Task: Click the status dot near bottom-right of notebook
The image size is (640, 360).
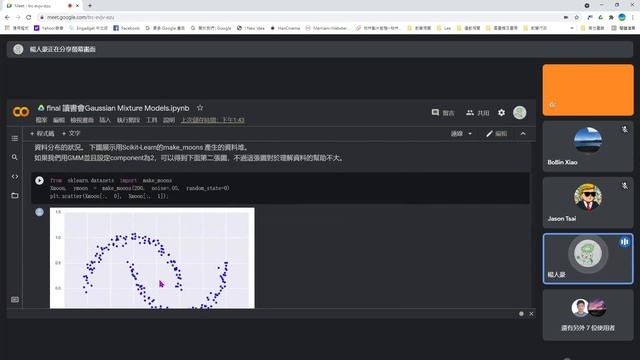Action: coord(521,314)
